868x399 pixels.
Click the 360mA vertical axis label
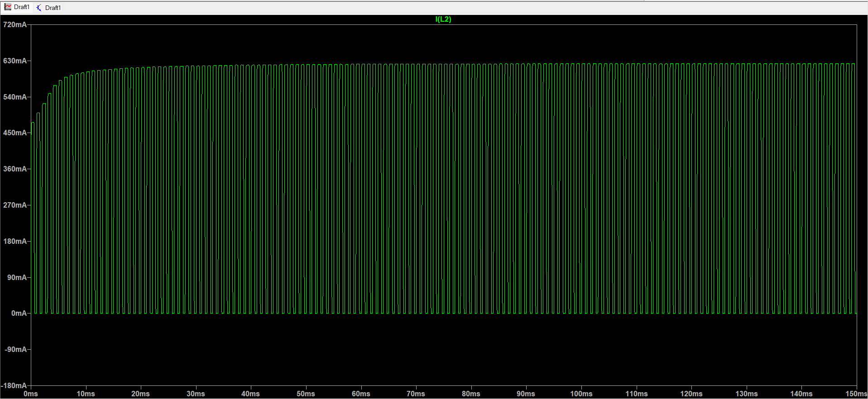click(x=15, y=169)
